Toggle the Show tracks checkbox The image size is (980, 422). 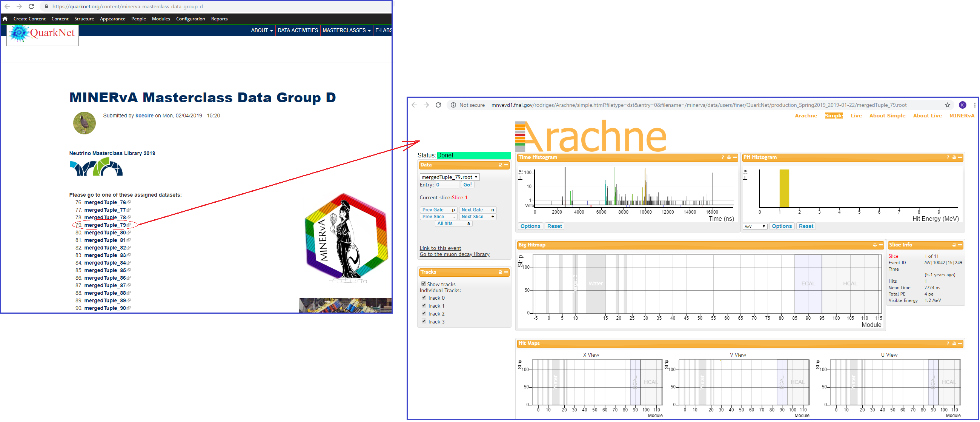coord(424,284)
